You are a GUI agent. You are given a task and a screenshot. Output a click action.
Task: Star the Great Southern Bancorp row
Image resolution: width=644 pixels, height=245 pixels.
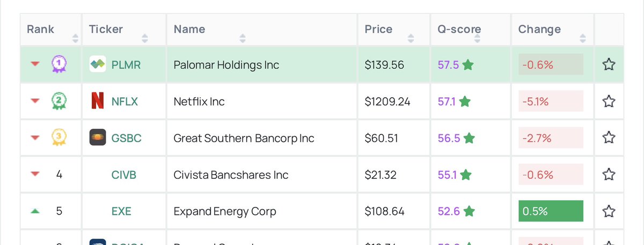609,138
